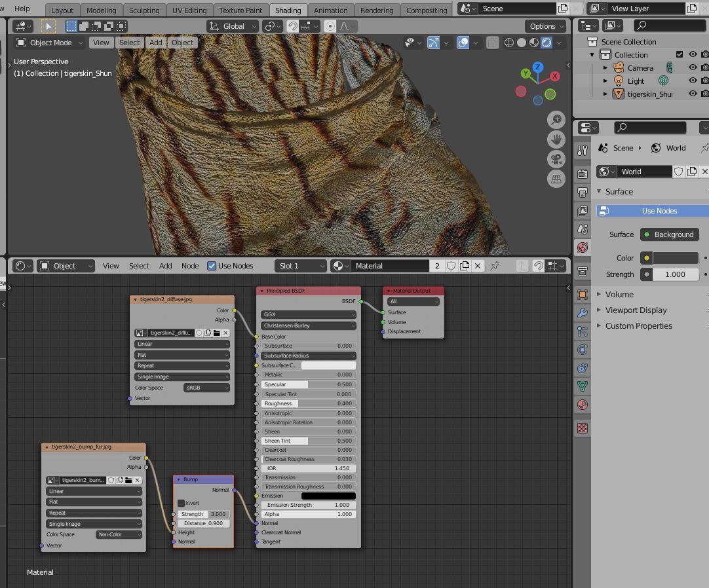Click the zoom viewport magnifier gizmo
Image resolution: width=709 pixels, height=588 pixels.
[x=556, y=120]
